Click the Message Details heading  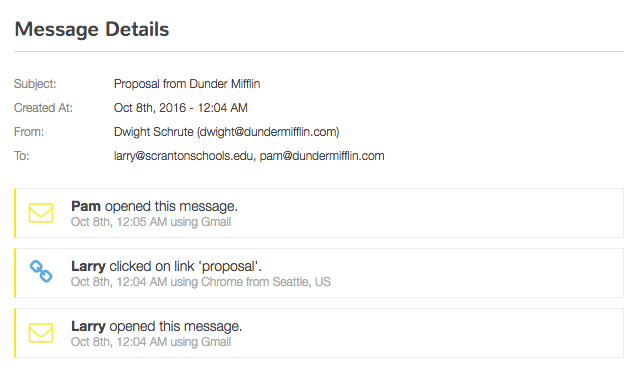(x=92, y=29)
